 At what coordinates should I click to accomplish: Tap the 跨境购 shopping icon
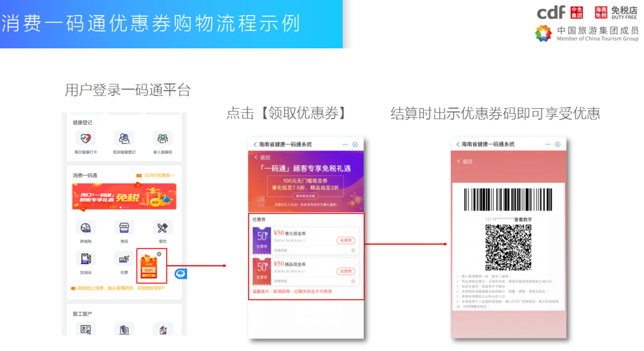85,228
